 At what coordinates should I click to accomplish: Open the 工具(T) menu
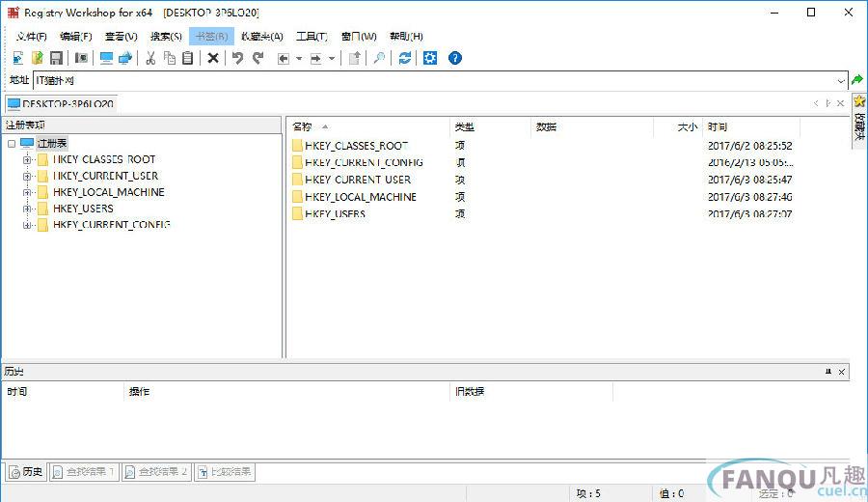(312, 37)
